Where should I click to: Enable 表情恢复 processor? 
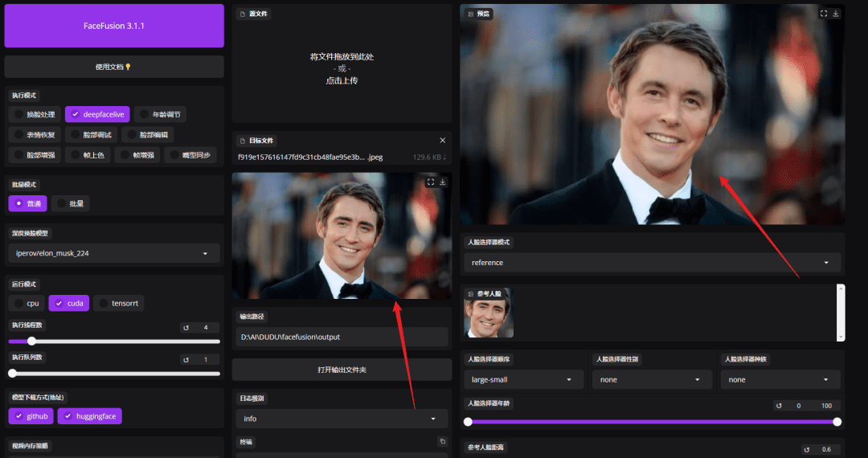(35, 134)
